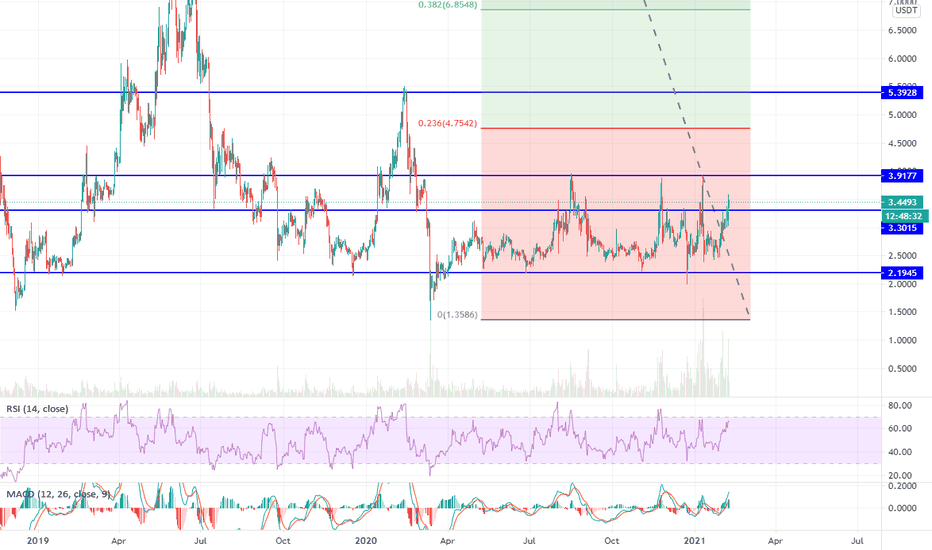
Task: Select the blue 3.9177 price line label
Action: [902, 176]
